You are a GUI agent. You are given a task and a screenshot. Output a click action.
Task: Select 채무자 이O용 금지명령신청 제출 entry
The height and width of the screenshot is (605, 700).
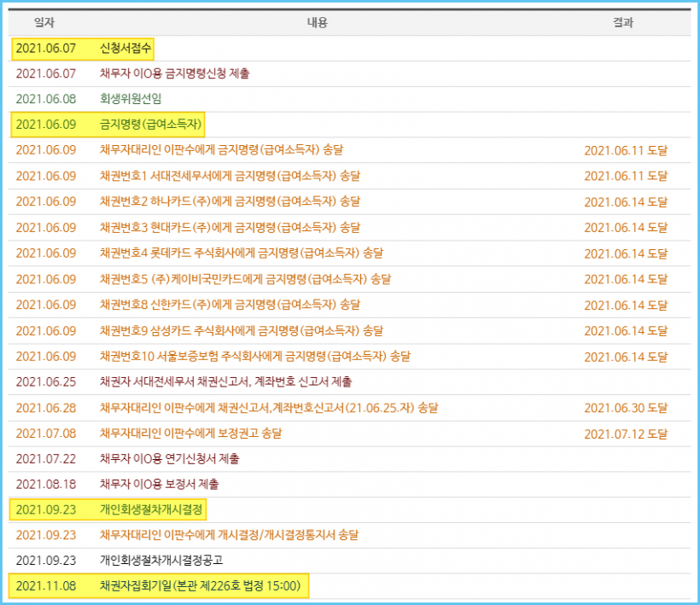pyautogui.click(x=174, y=73)
